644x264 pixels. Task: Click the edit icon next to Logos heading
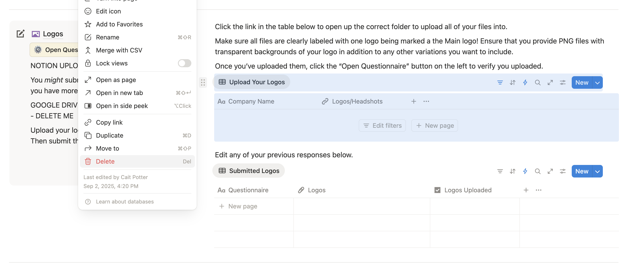pos(21,34)
